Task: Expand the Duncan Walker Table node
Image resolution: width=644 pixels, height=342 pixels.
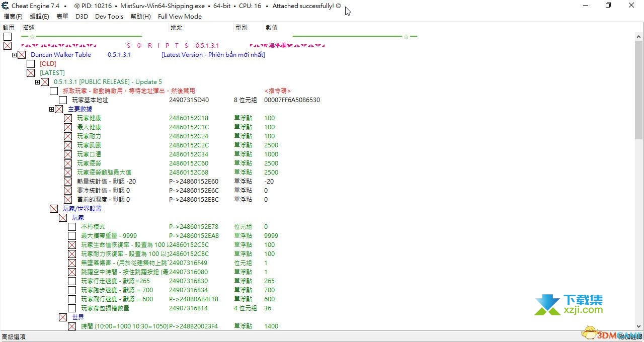Action: click(15, 55)
